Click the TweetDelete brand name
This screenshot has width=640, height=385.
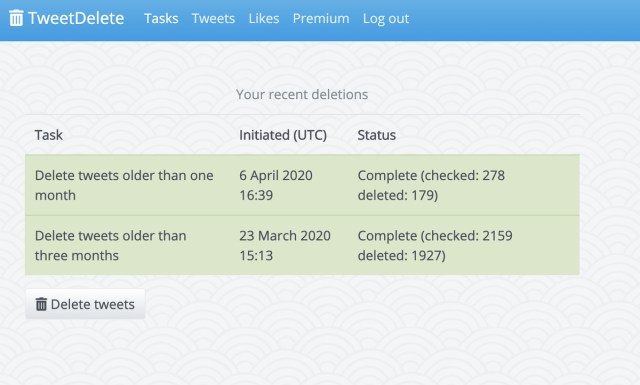pyautogui.click(x=76, y=18)
